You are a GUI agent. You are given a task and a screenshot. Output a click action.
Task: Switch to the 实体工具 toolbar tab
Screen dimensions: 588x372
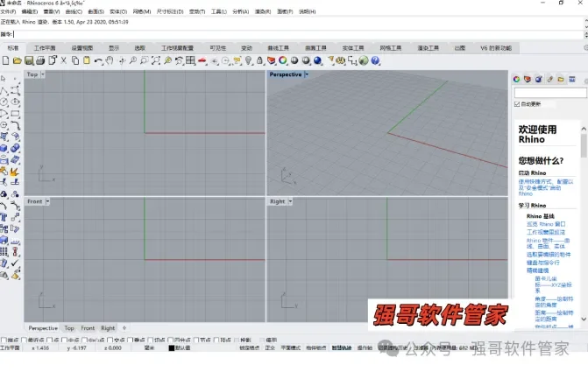tap(353, 48)
